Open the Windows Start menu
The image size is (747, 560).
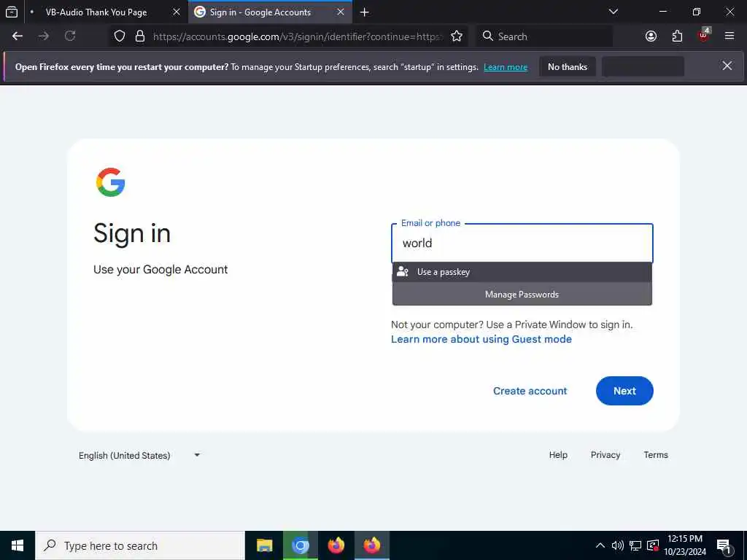coord(18,545)
